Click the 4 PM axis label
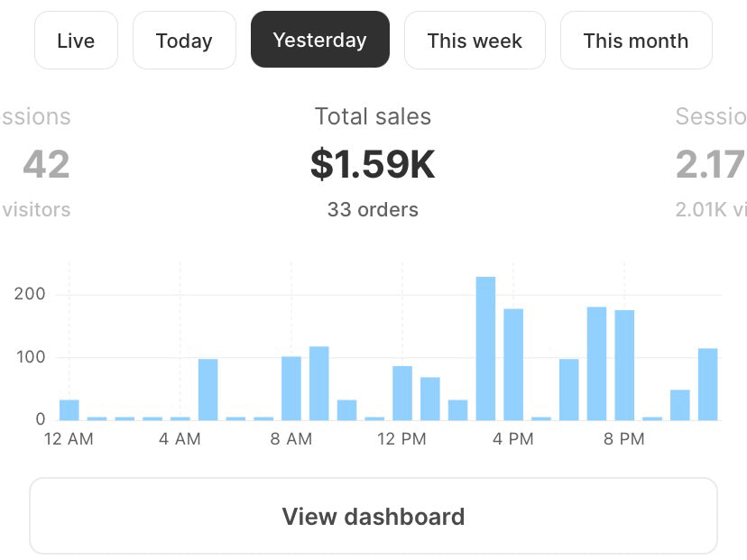The height and width of the screenshot is (560, 747). click(513, 439)
